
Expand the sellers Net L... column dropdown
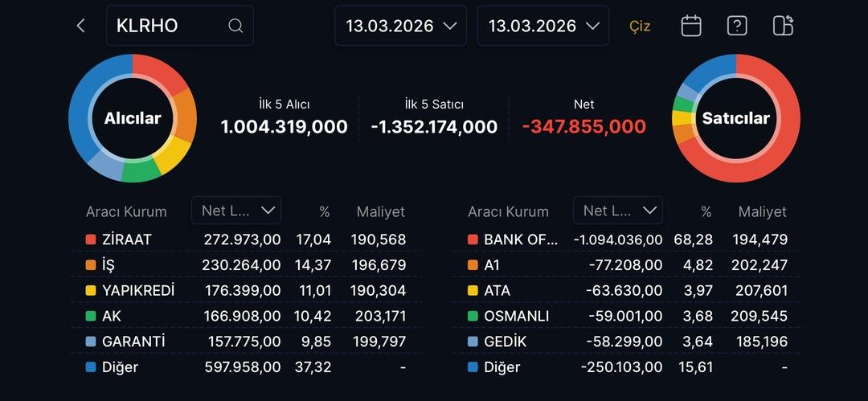click(x=618, y=211)
